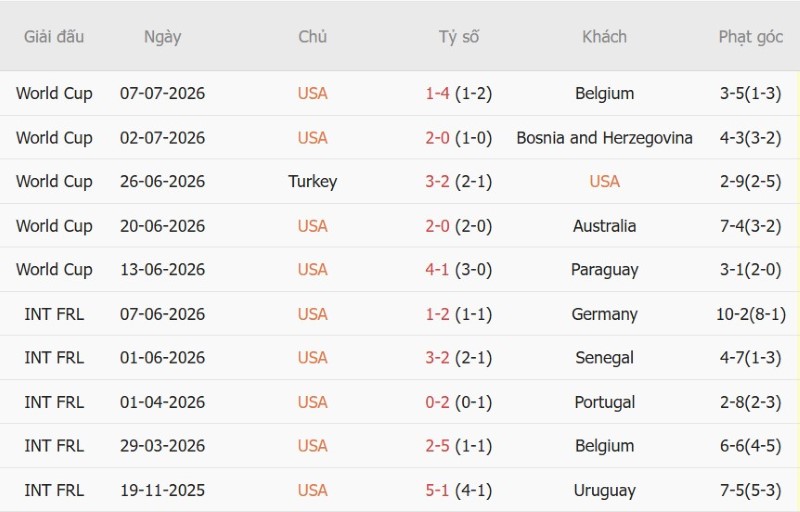Open the Turkey team link
Screen dimensions: 800x512
pos(312,182)
